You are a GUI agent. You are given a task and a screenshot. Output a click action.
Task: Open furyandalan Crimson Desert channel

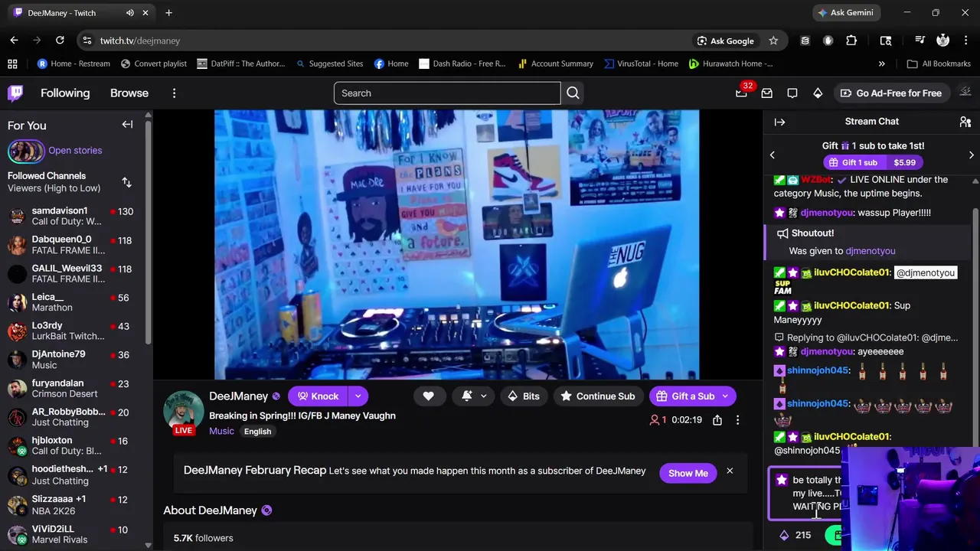[x=73, y=388]
